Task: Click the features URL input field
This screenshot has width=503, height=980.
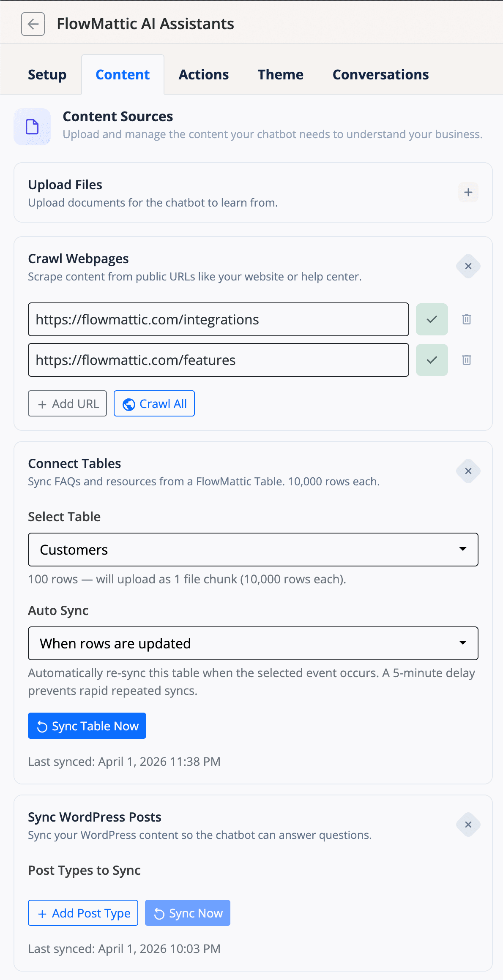Action: tap(218, 360)
